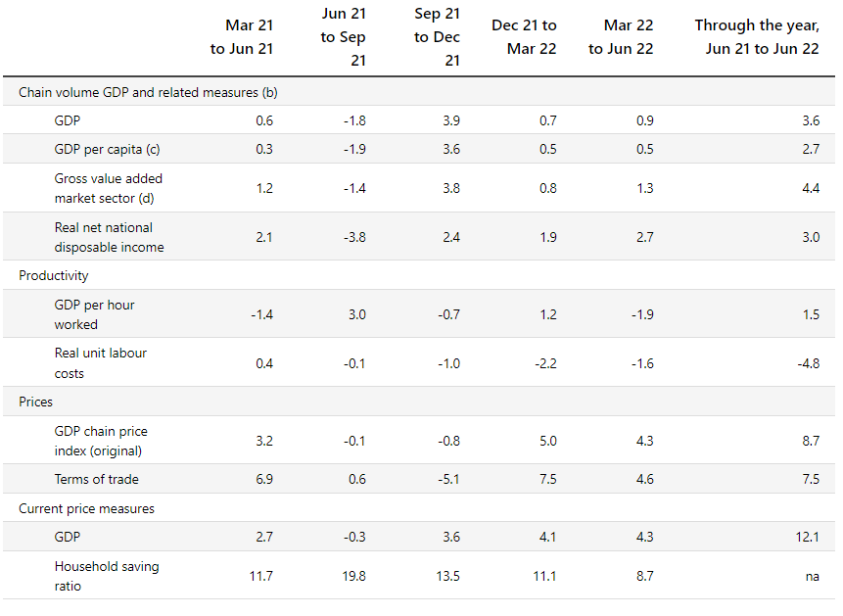The width and height of the screenshot is (843, 616).
Task: Select 'Gross value added market sector (d)' label
Action: coord(109,188)
